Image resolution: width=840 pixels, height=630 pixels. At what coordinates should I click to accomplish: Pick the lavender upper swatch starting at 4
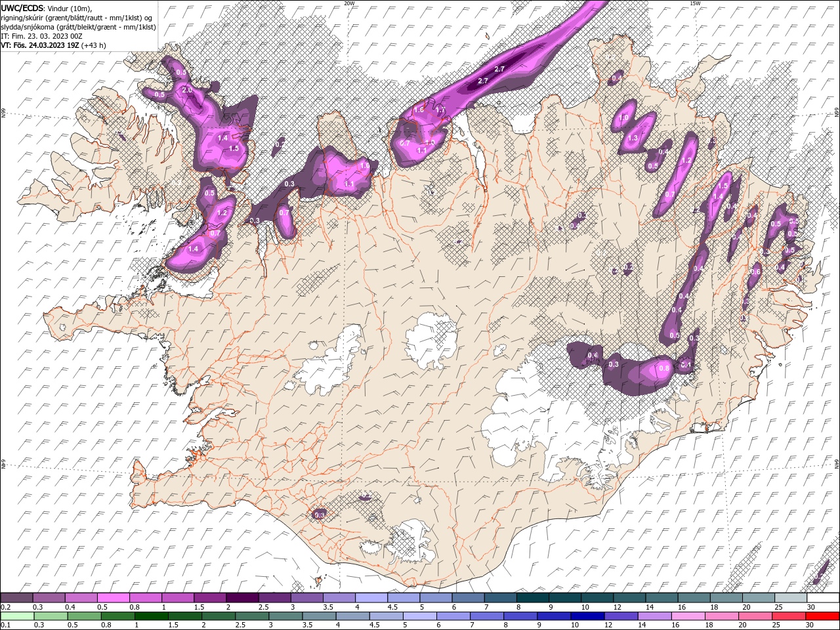click(x=371, y=597)
